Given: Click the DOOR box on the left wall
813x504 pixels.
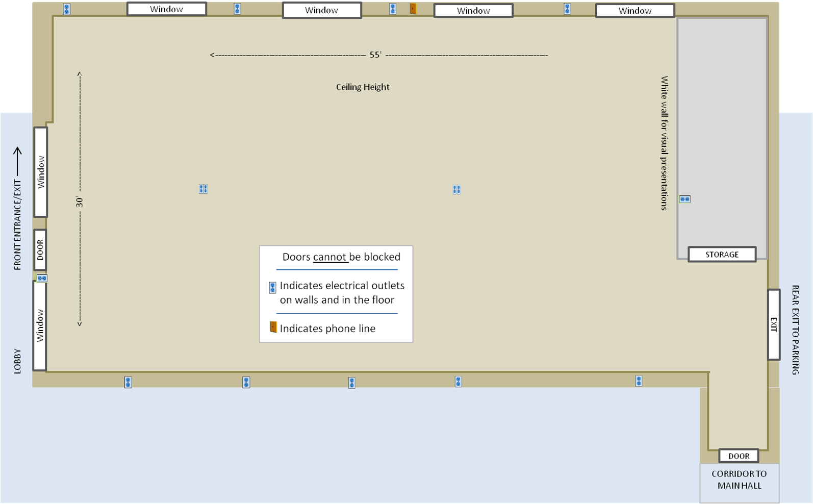Looking at the screenshot, I should 40,250.
